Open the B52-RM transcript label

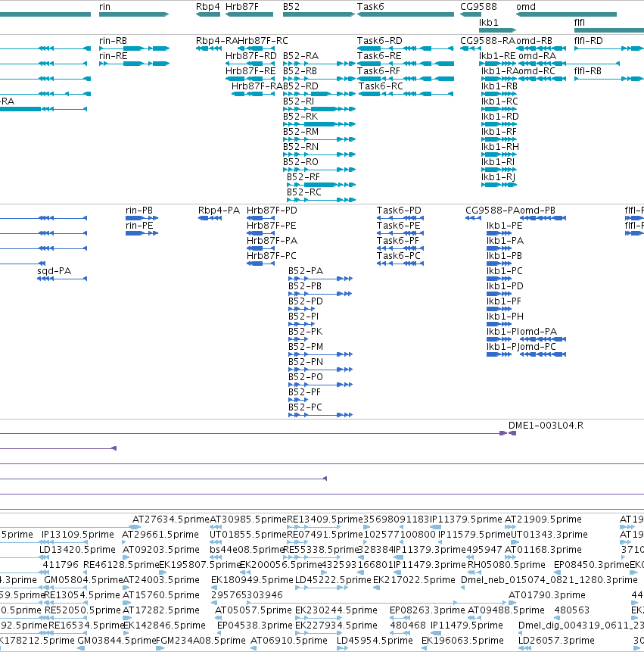coord(300,132)
